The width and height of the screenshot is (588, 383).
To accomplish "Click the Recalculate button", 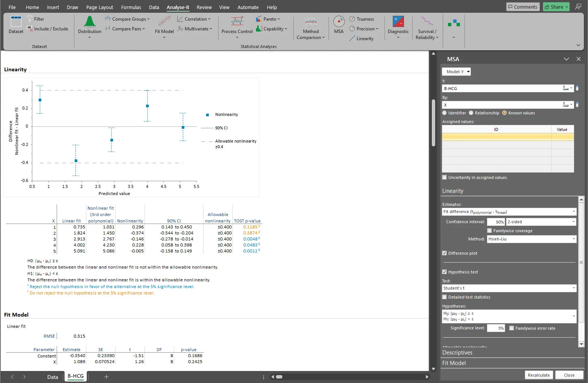I will tap(538, 375).
